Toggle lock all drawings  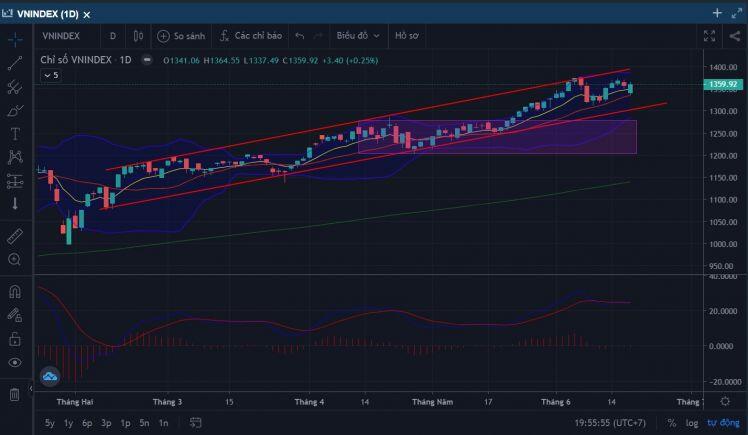coord(15,339)
